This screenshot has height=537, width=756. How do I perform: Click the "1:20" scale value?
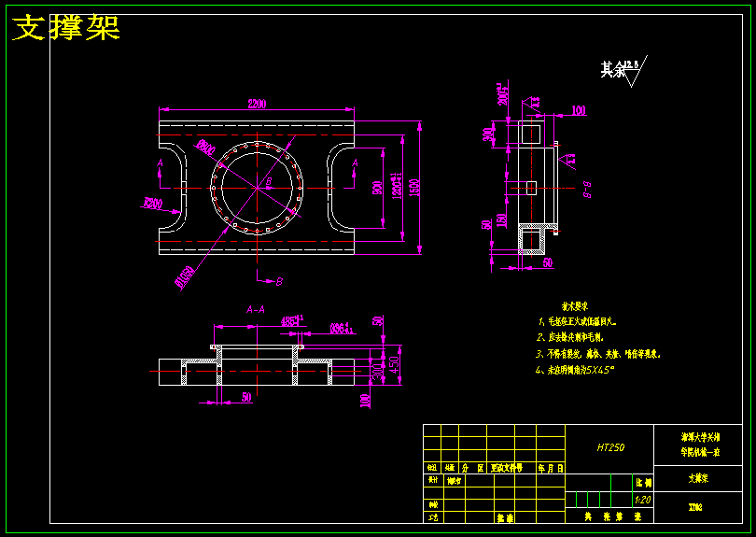point(643,500)
